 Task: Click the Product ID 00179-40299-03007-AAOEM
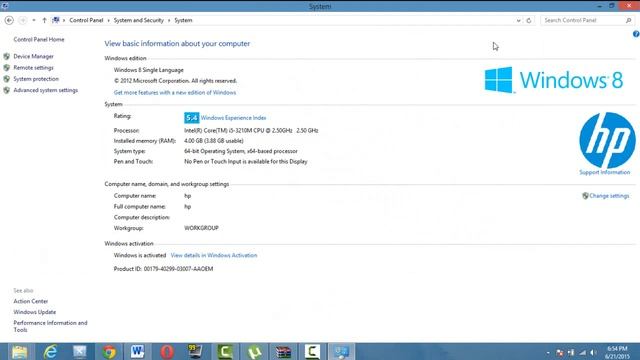163,269
